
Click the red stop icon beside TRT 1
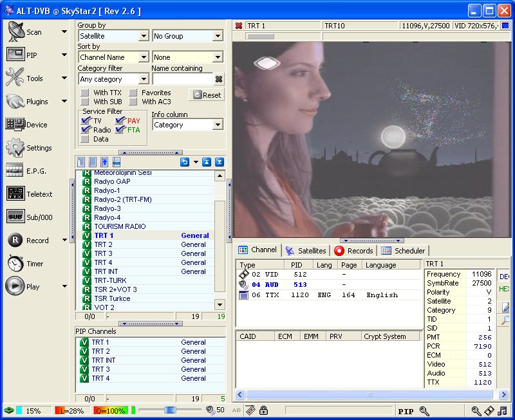239,26
